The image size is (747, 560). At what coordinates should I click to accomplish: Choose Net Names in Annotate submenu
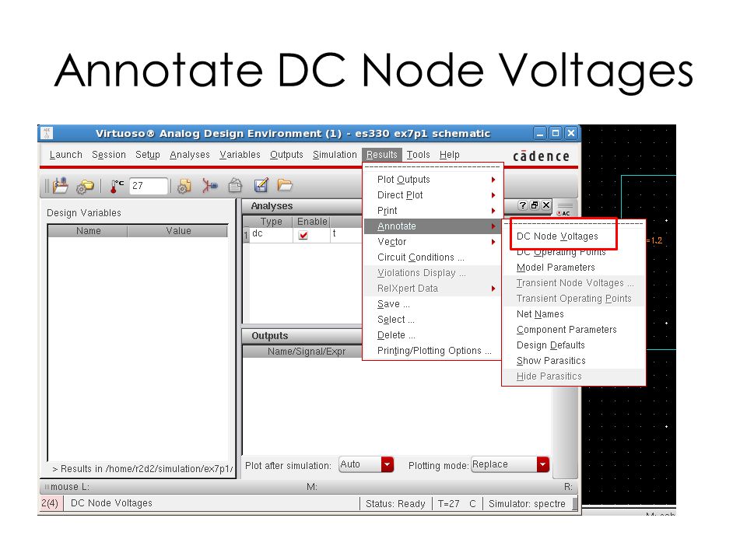pyautogui.click(x=540, y=314)
